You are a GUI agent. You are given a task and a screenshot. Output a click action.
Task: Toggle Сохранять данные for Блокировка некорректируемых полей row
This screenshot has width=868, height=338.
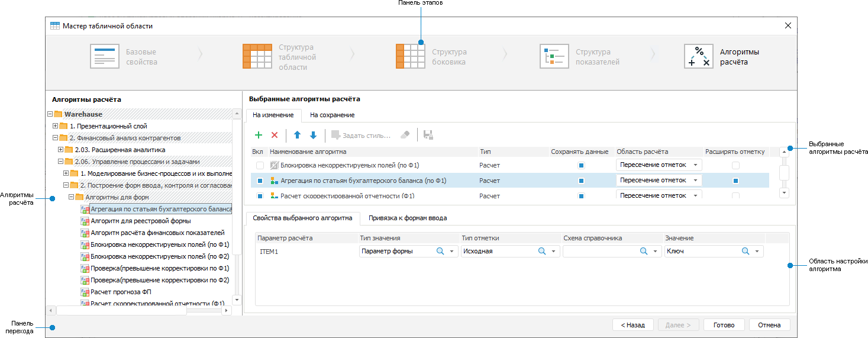point(581,165)
